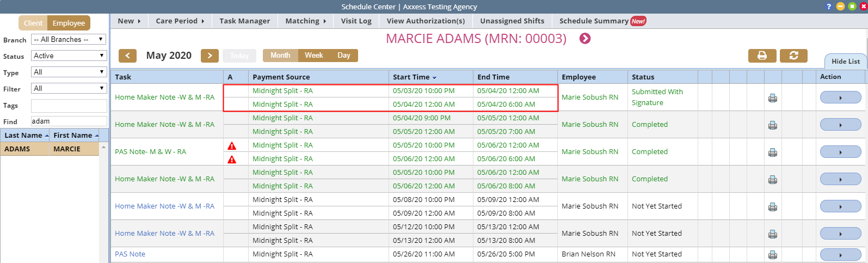This screenshot has width=868, height=263.
Task: Click the Find search field
Action: point(69,121)
